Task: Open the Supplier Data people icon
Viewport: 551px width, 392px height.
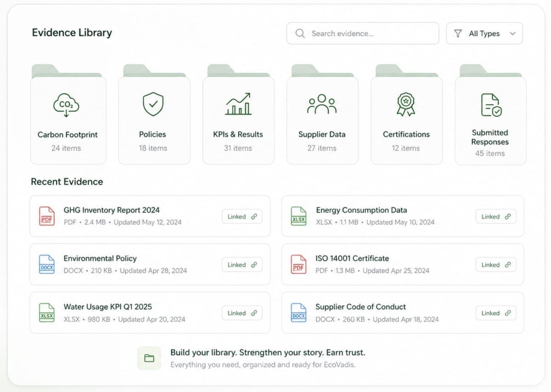Action: [x=321, y=104]
